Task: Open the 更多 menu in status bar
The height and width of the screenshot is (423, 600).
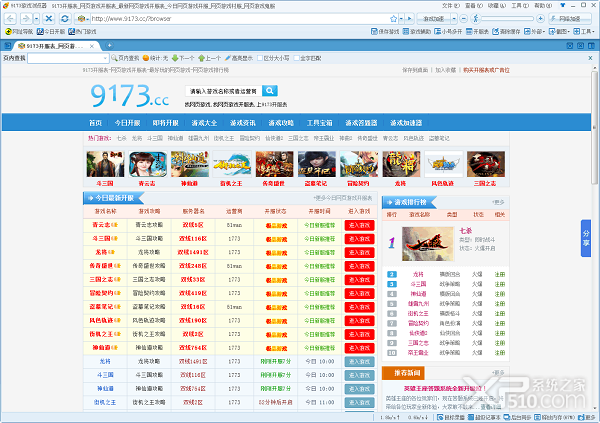Action: (x=587, y=417)
